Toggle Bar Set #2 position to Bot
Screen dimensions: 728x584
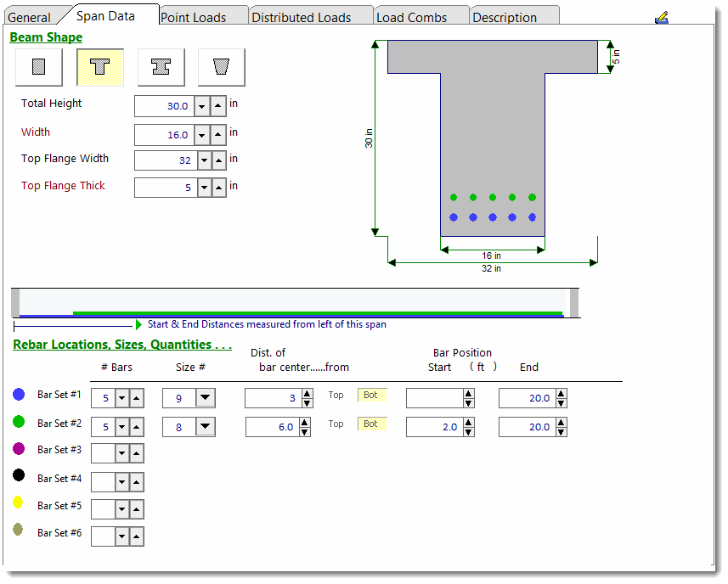click(x=371, y=424)
